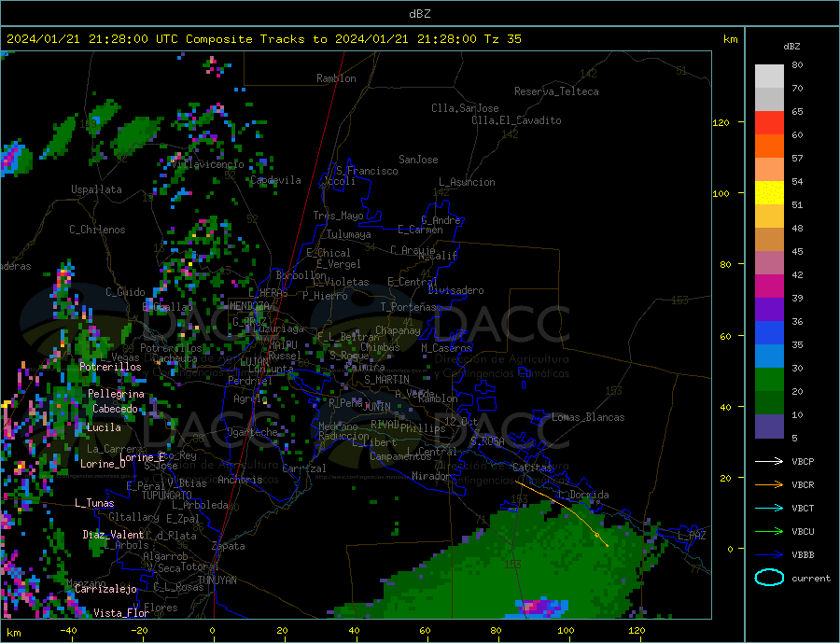Pick the brown swatch between 48 and 45
The width and height of the screenshot is (840, 643).
pyautogui.click(x=769, y=240)
